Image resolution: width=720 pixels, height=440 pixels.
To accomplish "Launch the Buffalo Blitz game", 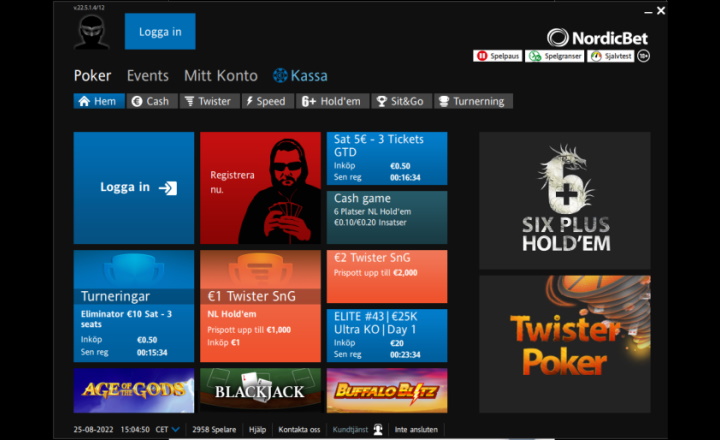I will (387, 390).
